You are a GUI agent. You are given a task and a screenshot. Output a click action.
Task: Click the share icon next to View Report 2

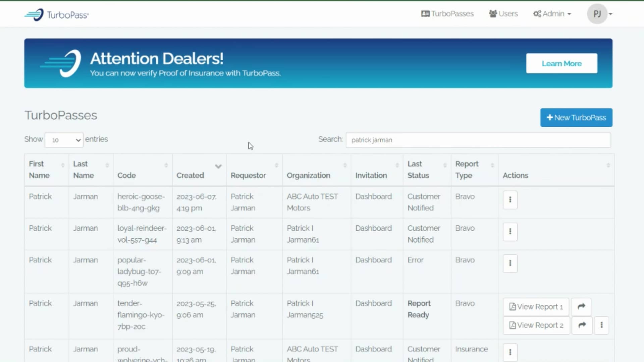point(582,325)
